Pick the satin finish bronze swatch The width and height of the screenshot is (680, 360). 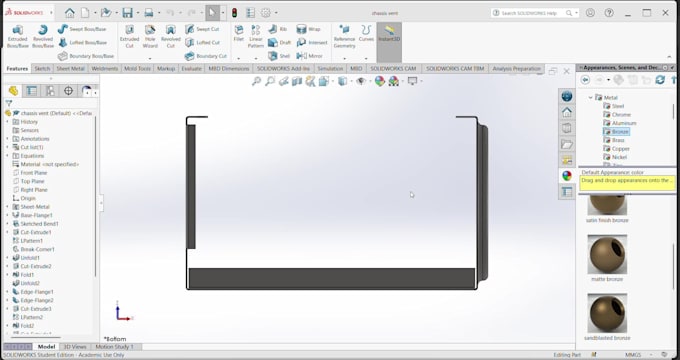tap(607, 205)
